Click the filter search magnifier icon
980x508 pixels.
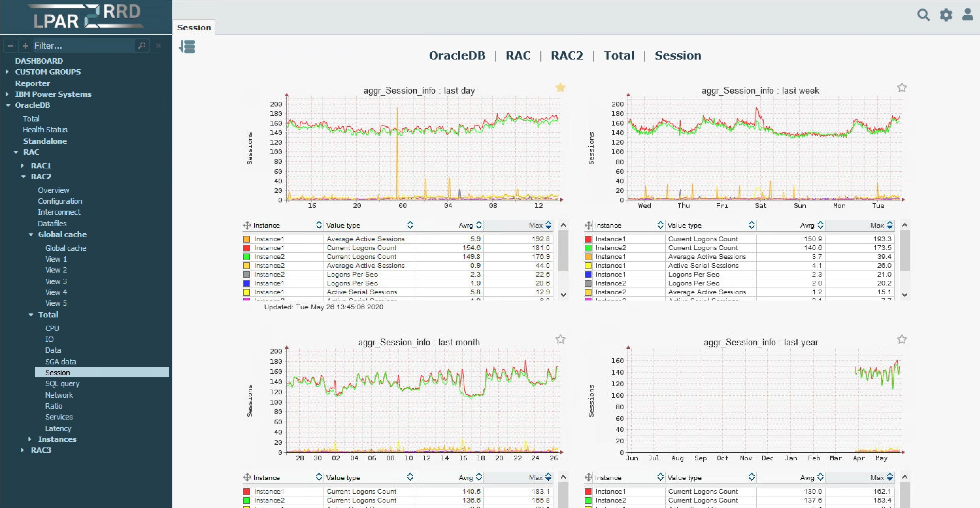click(x=142, y=46)
